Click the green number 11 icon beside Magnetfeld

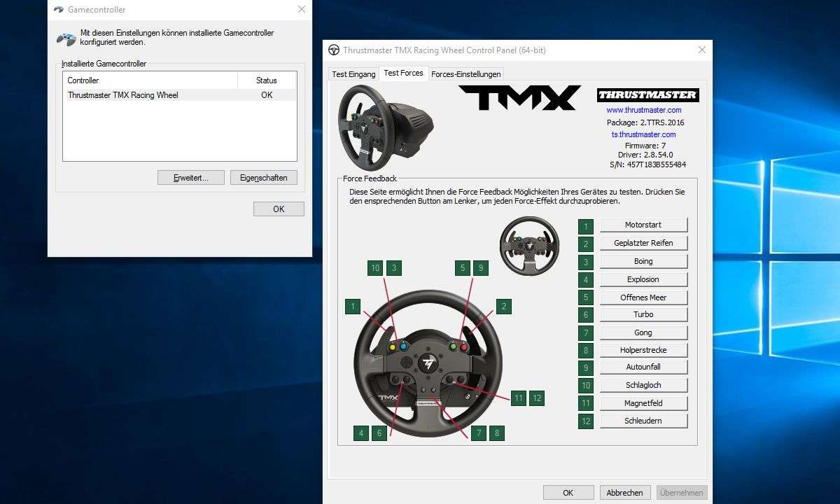pyautogui.click(x=586, y=403)
